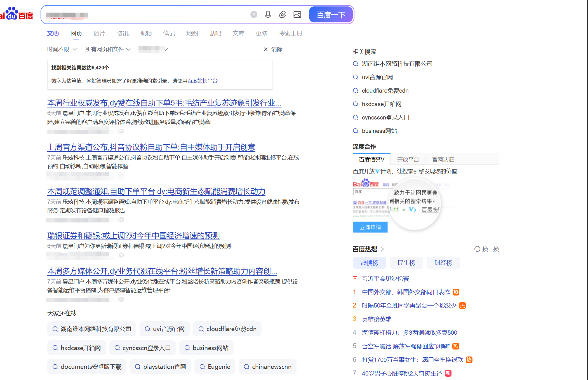Image resolution: width=588 pixels, height=380 pixels.
Task: Click the paperclip attachment icon
Action: click(x=283, y=15)
